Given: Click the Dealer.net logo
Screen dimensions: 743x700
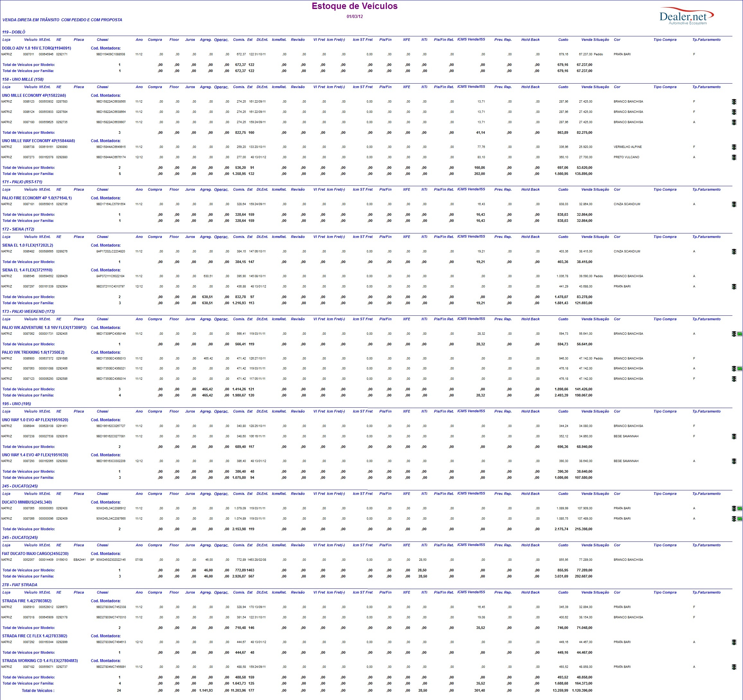Looking at the screenshot, I should (686, 16).
